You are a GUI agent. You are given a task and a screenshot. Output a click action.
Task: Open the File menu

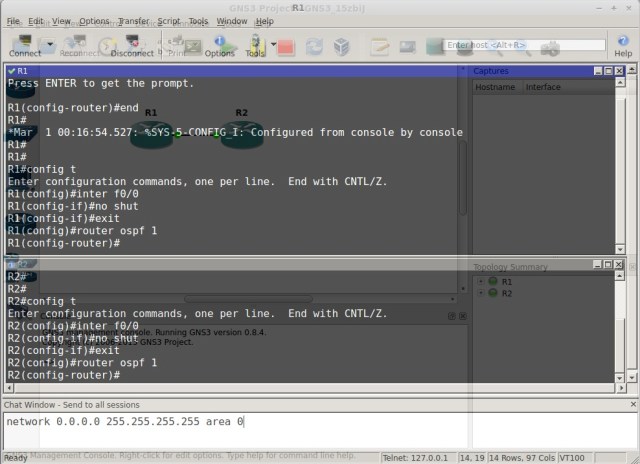pyautogui.click(x=13, y=21)
